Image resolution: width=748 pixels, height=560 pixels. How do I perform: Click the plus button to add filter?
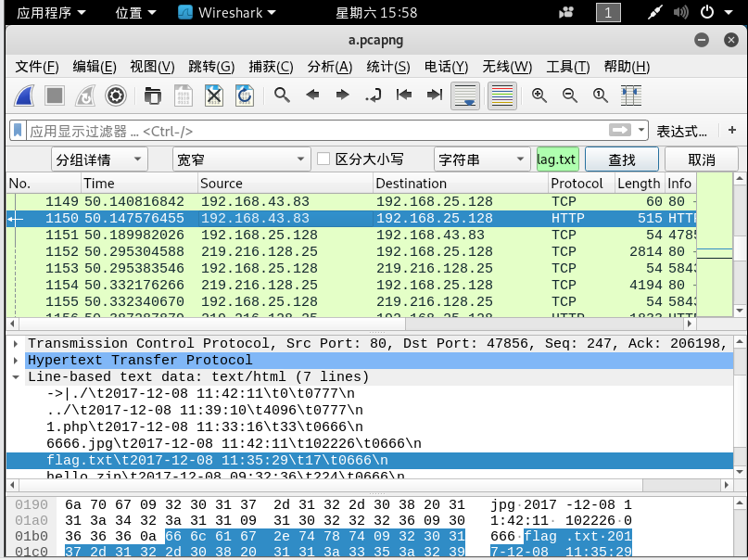click(732, 130)
